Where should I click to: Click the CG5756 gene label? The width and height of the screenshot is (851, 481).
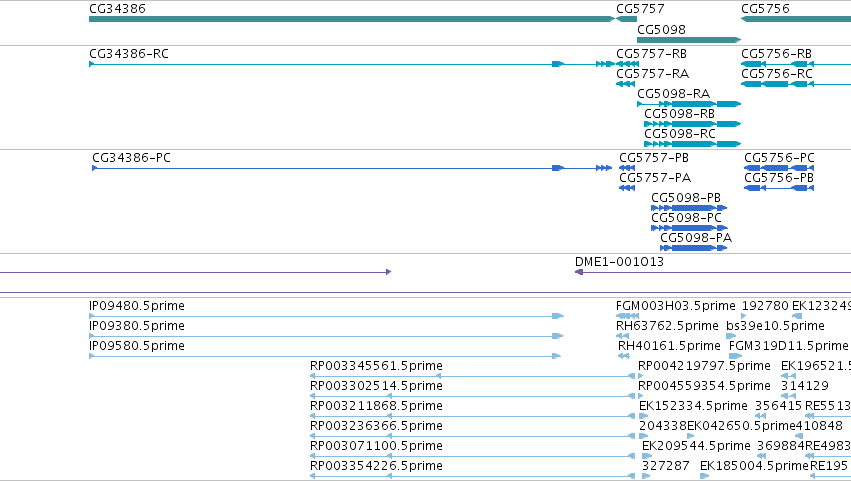pyautogui.click(x=765, y=9)
